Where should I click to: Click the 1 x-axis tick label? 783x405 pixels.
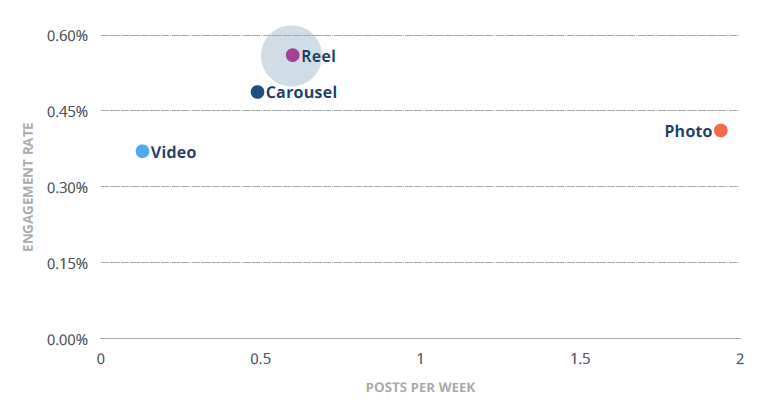[x=420, y=359]
